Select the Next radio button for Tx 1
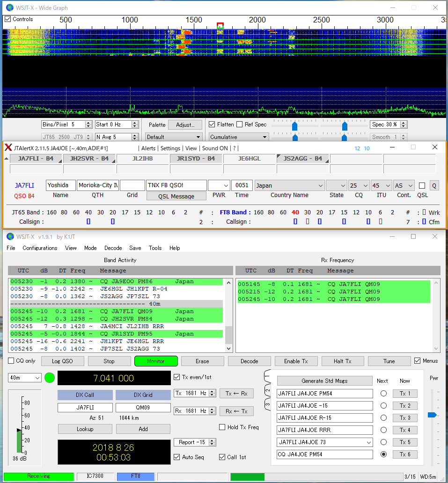This screenshot has width=448, height=483. coord(383,394)
